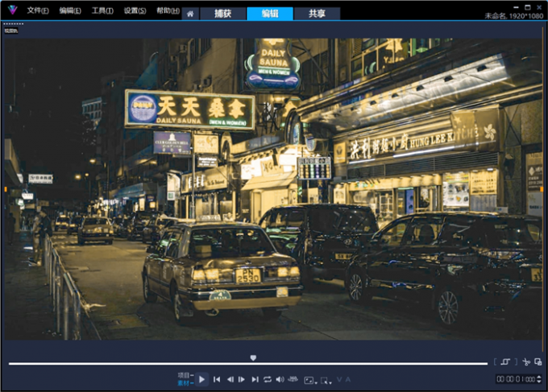This screenshot has height=392, width=548.
Task: Decrease timecode with the down stepper
Action: 539,382
